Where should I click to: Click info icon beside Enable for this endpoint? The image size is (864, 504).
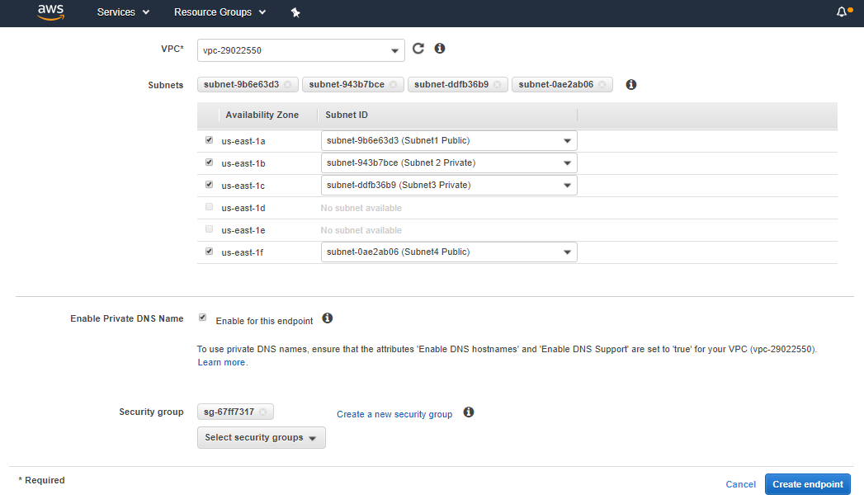327,318
